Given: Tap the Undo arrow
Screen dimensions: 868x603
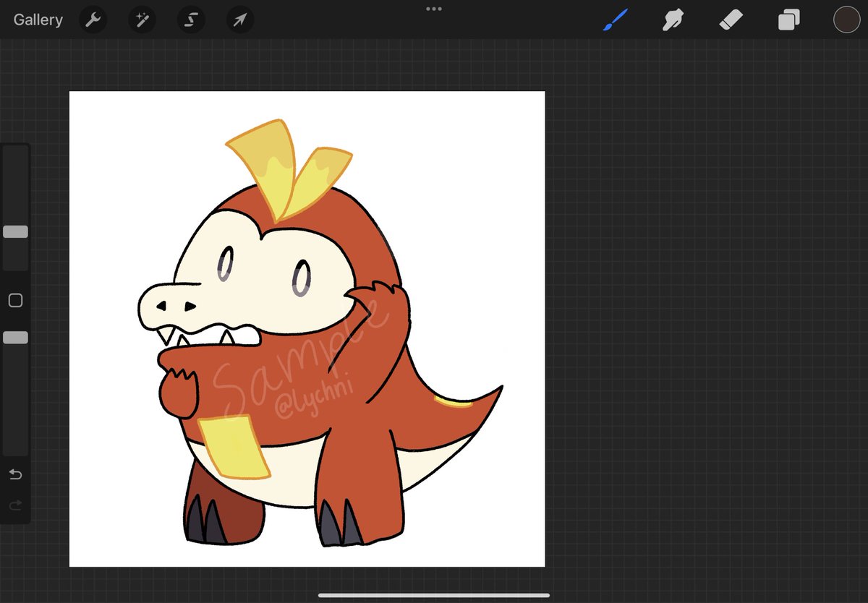Looking at the screenshot, I should 15,474.
